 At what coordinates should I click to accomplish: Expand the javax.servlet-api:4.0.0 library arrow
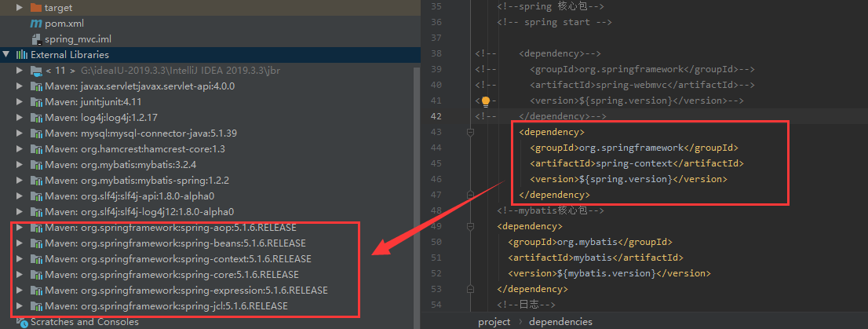(20, 86)
